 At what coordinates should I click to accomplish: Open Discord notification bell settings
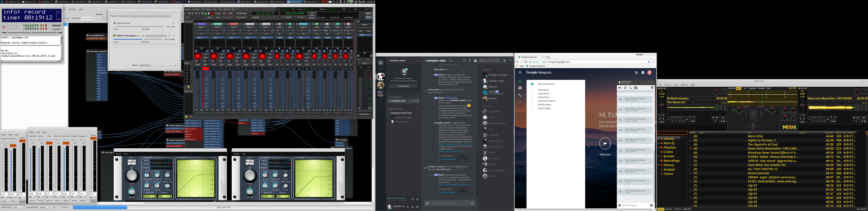click(464, 60)
